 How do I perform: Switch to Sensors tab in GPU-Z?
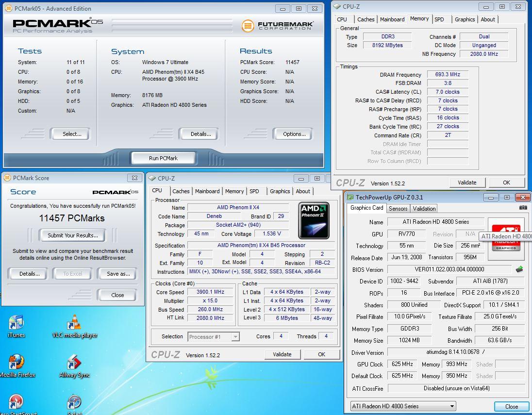(398, 208)
